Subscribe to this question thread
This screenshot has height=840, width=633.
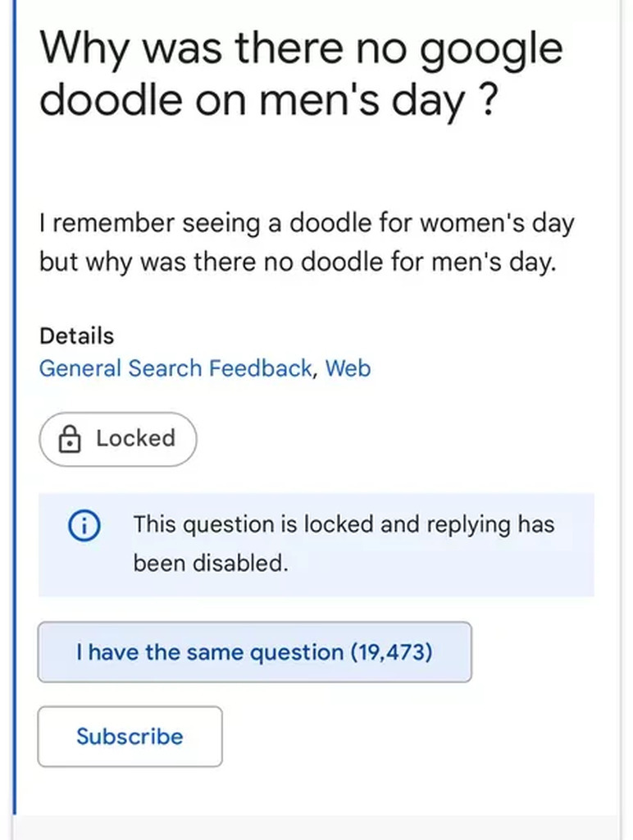click(x=130, y=736)
